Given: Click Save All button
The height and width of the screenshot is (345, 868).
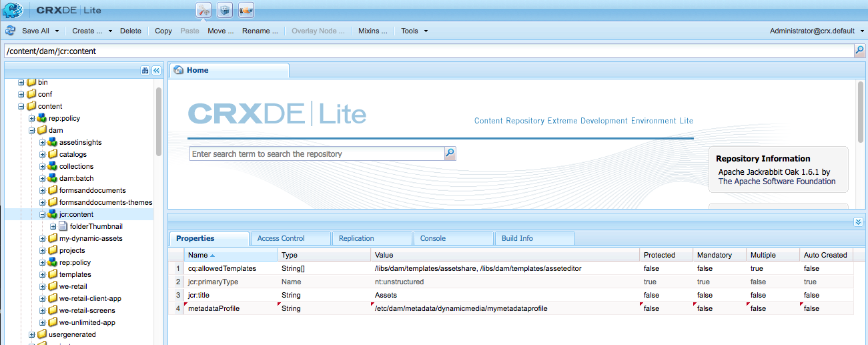Looking at the screenshot, I should point(35,31).
